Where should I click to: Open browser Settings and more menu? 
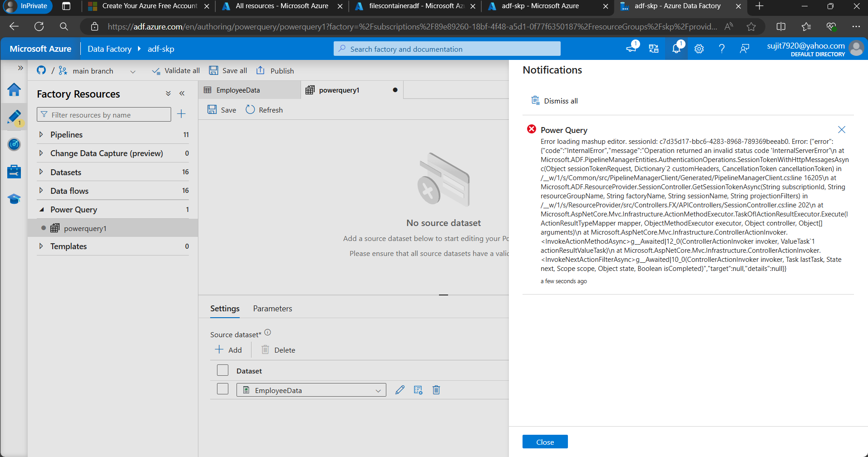point(856,26)
